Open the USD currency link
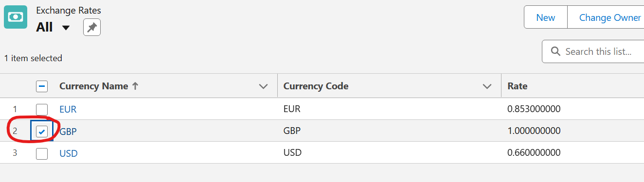Screen dimensions: 644x182 click(x=69, y=153)
